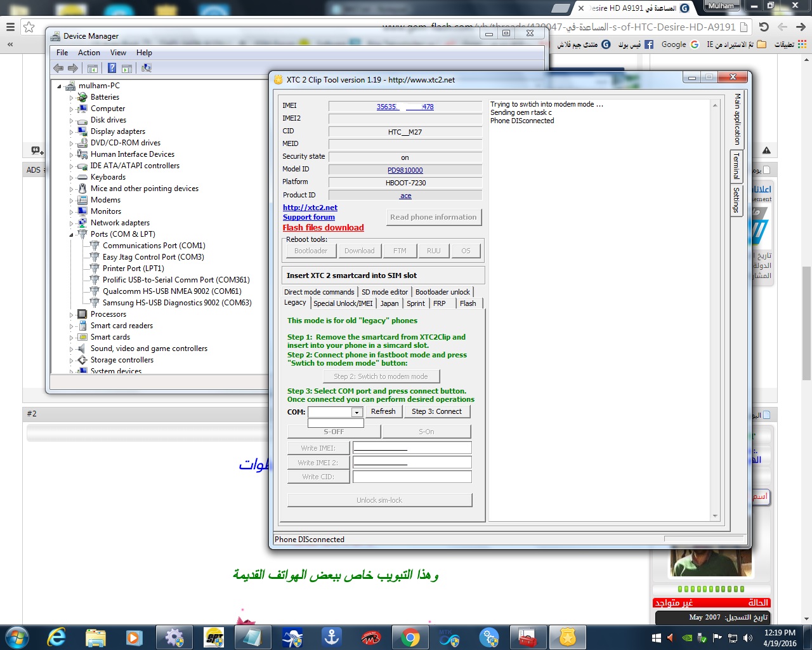Expand the Modems node

pos(71,201)
